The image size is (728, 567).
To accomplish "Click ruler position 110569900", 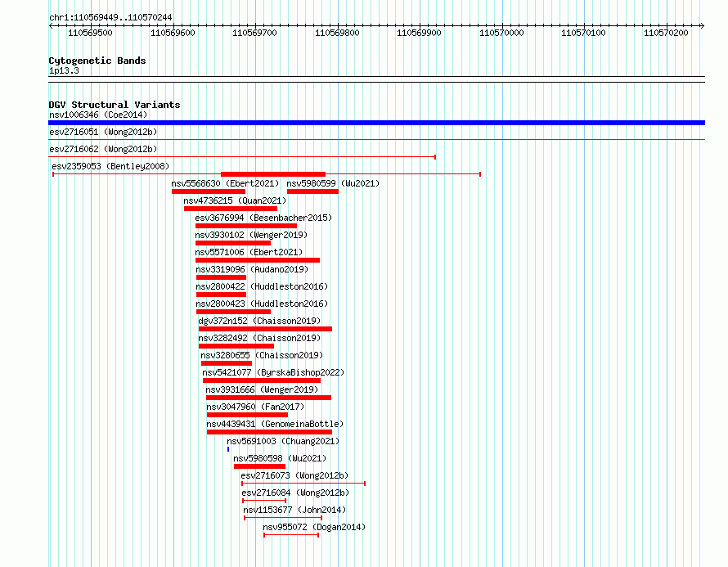I will (419, 33).
